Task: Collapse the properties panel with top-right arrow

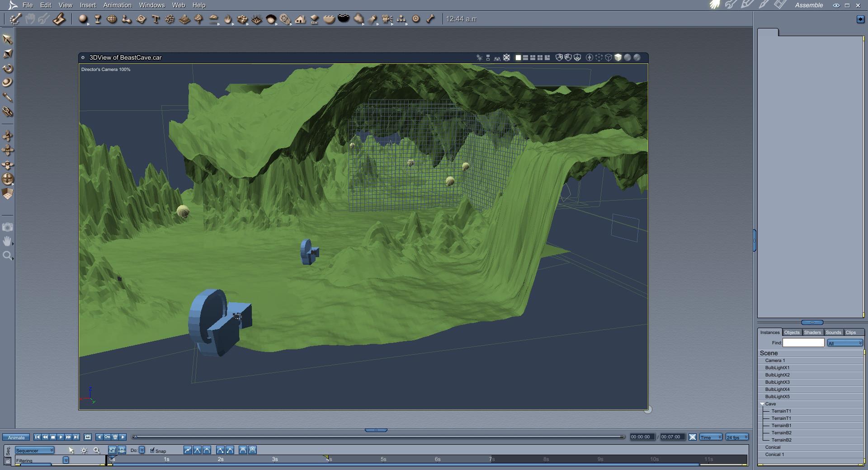Action: point(860,19)
